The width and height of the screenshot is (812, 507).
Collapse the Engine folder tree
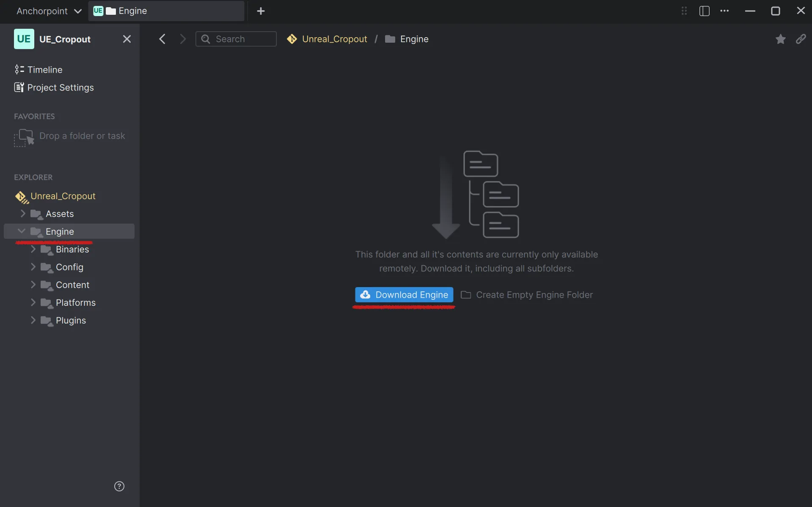pos(21,231)
